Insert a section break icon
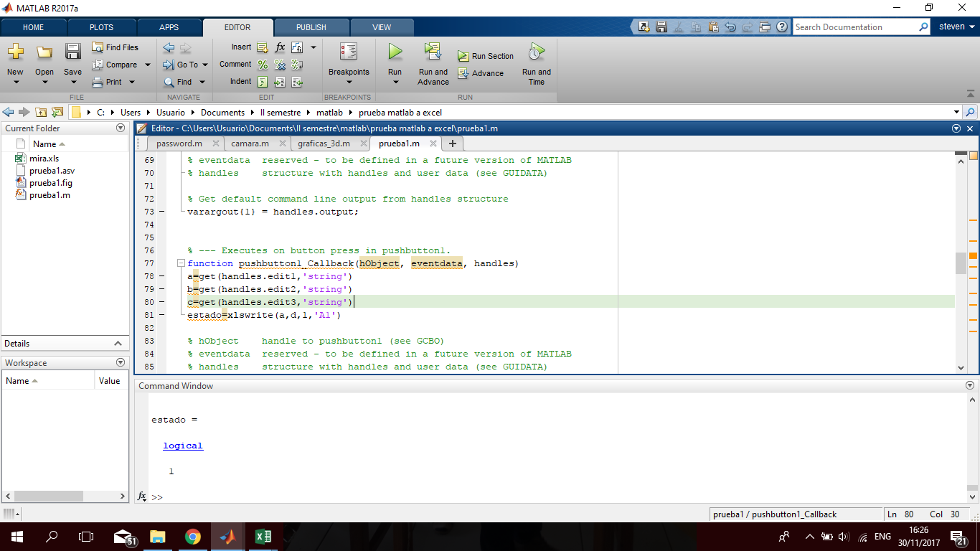Viewport: 980px width, 551px height. coord(263,47)
